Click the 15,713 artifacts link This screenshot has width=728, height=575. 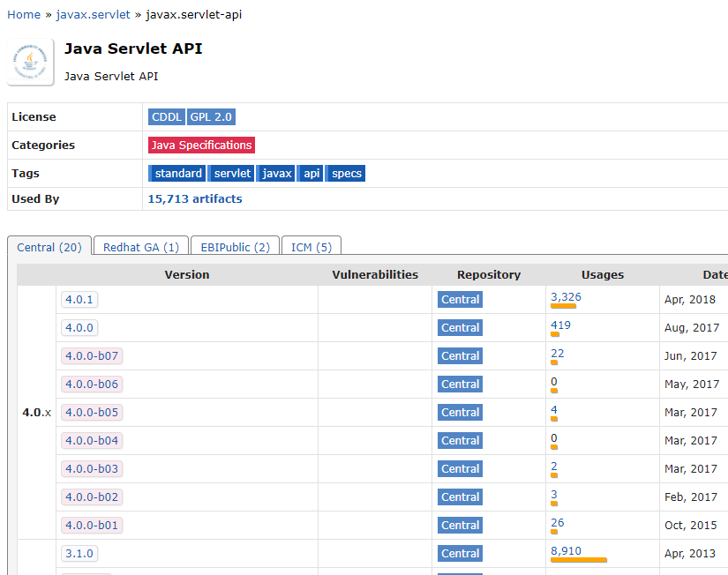pyautogui.click(x=195, y=199)
